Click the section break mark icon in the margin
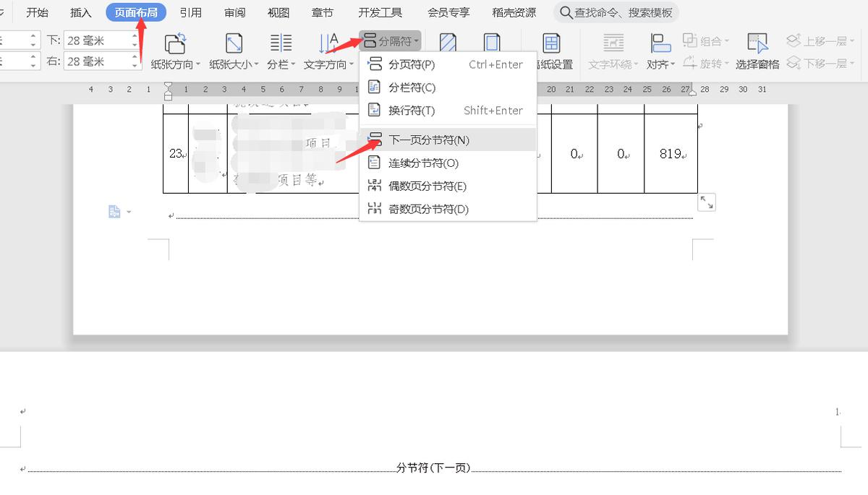This screenshot has height=495, width=868. point(114,211)
